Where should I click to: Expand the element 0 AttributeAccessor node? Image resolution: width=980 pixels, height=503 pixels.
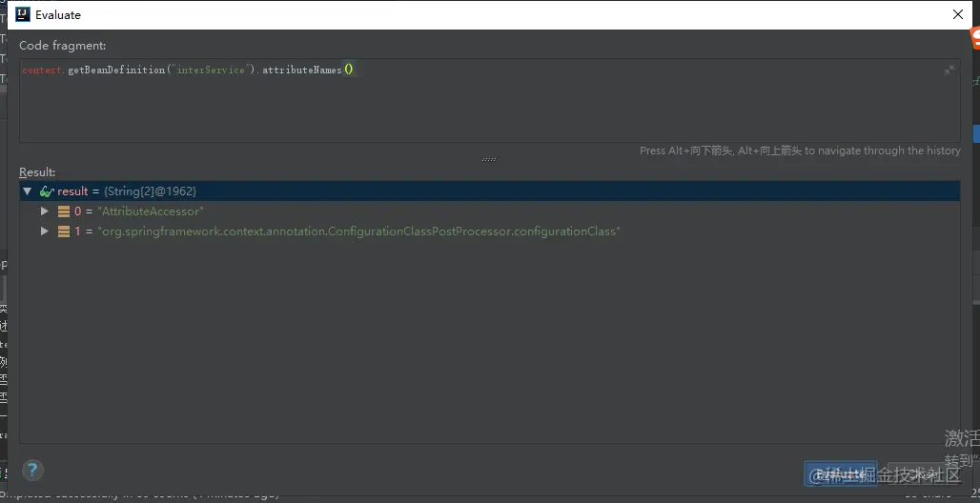pos(45,211)
